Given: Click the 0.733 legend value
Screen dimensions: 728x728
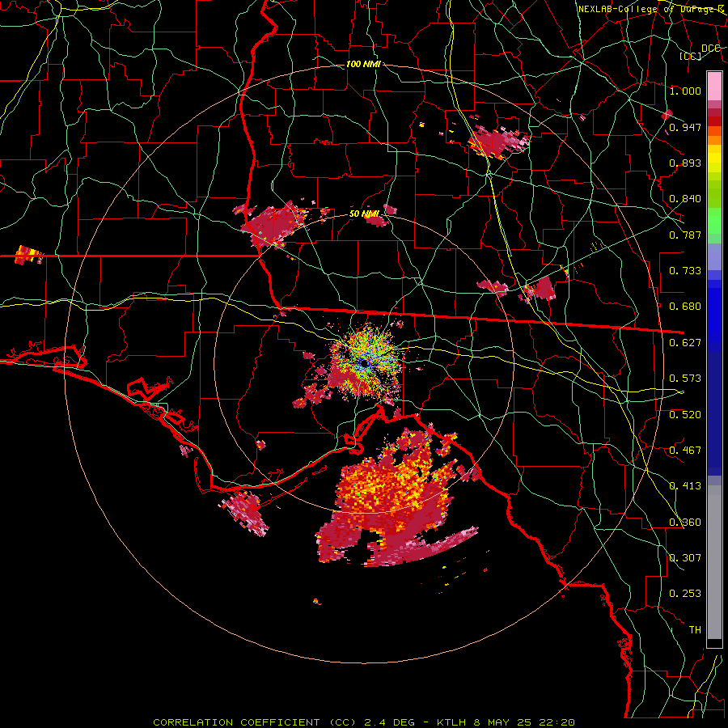Looking at the screenshot, I should tap(685, 271).
